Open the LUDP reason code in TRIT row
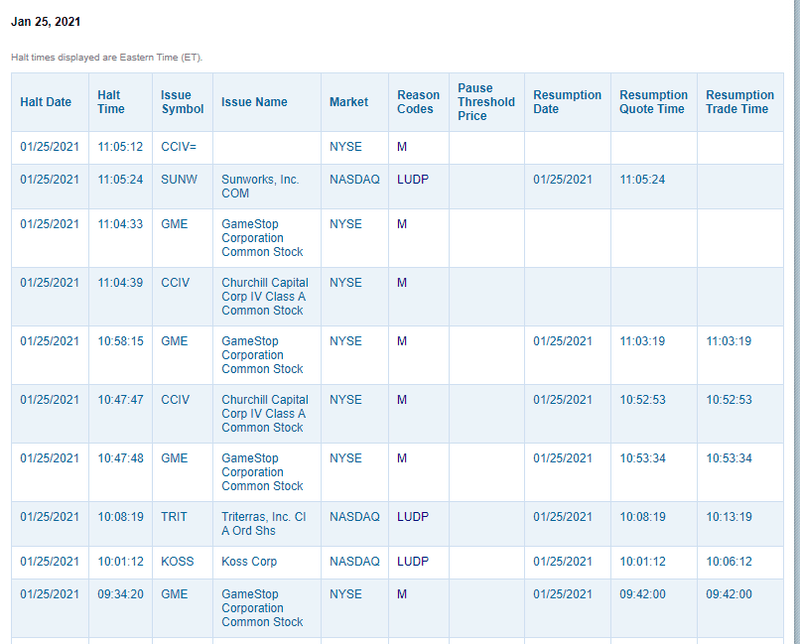 coord(413,517)
